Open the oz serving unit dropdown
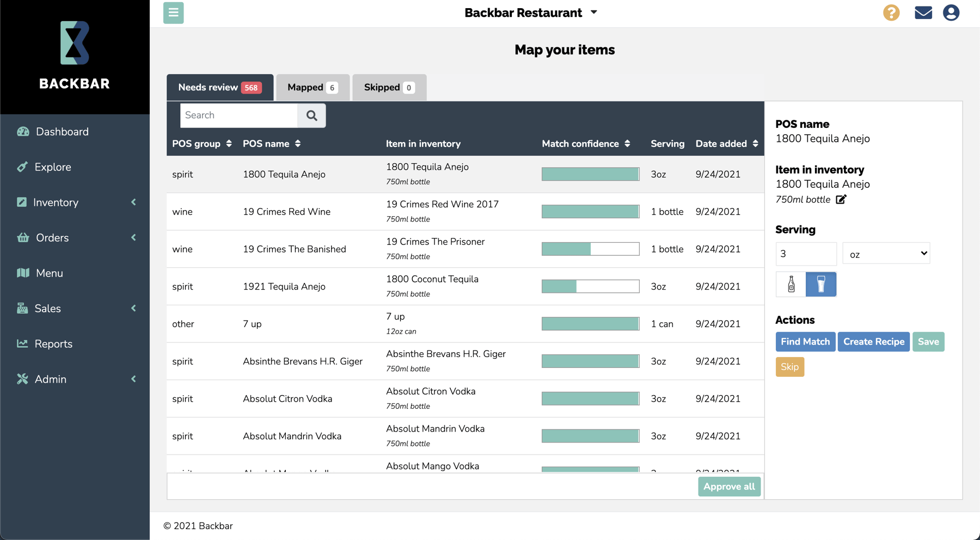 pyautogui.click(x=886, y=254)
